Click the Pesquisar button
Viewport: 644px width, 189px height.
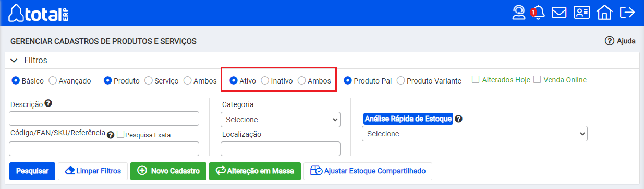(x=32, y=171)
